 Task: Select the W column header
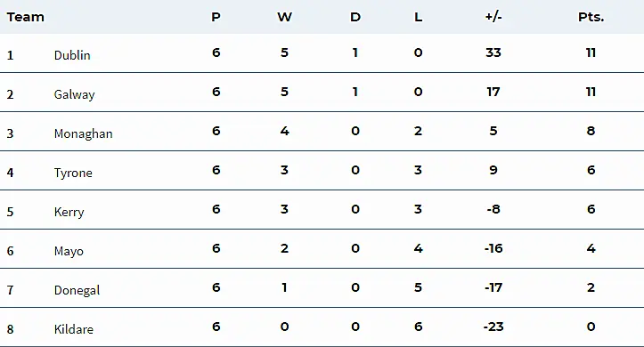tap(284, 17)
